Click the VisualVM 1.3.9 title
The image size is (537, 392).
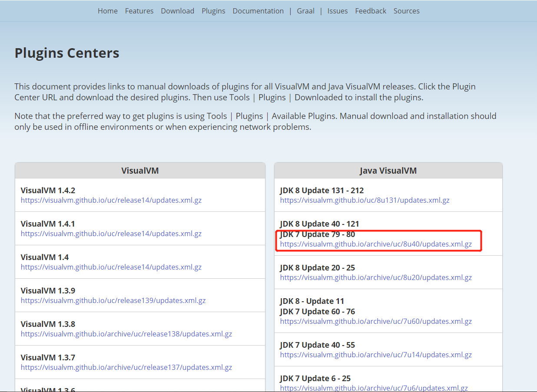[x=48, y=290]
